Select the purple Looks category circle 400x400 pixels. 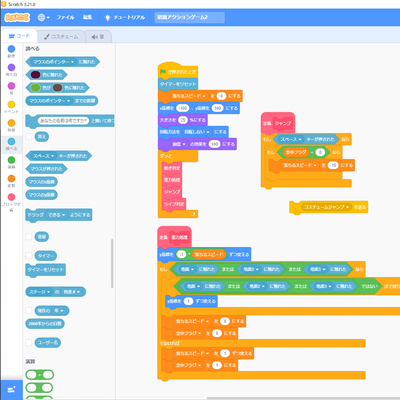[11, 67]
